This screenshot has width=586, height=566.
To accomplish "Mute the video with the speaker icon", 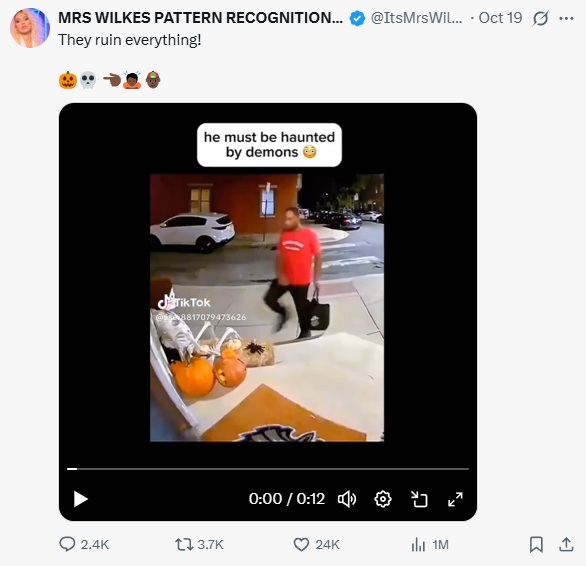I will click(x=347, y=499).
